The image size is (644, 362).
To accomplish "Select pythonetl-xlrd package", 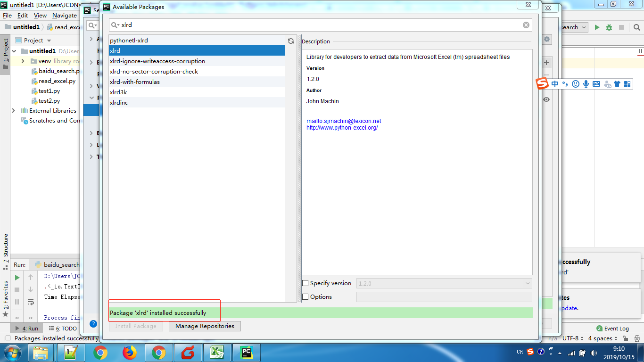I will tap(197, 41).
